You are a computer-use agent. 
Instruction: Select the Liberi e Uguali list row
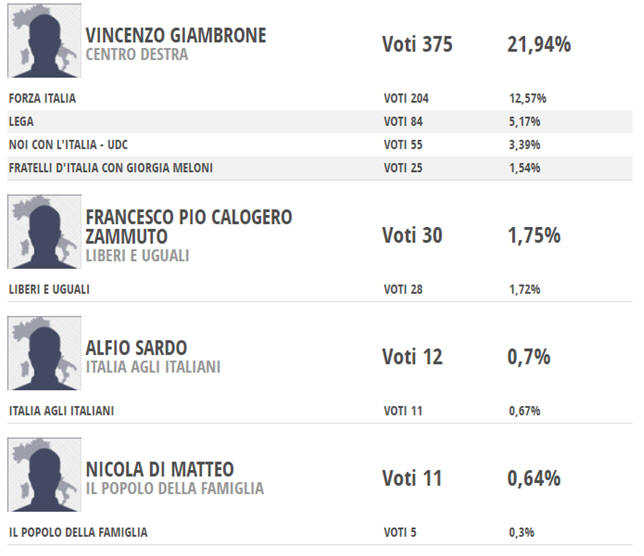pos(320,289)
